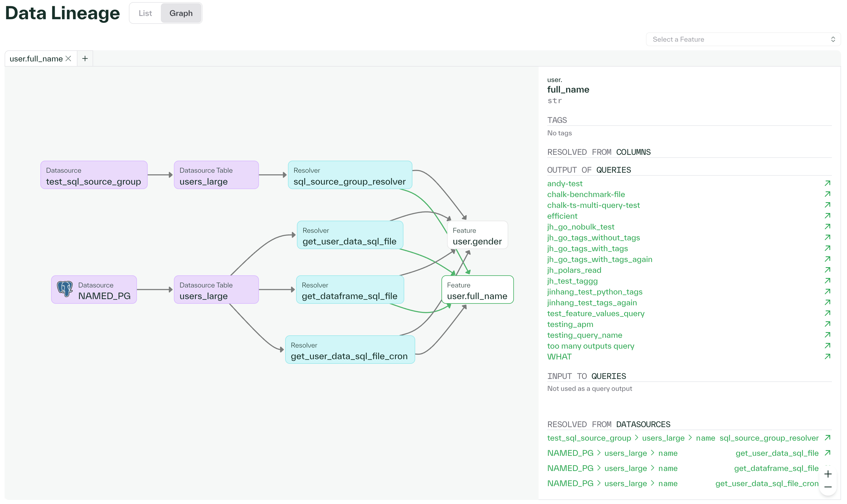Select the user.gender feature node

(477, 235)
